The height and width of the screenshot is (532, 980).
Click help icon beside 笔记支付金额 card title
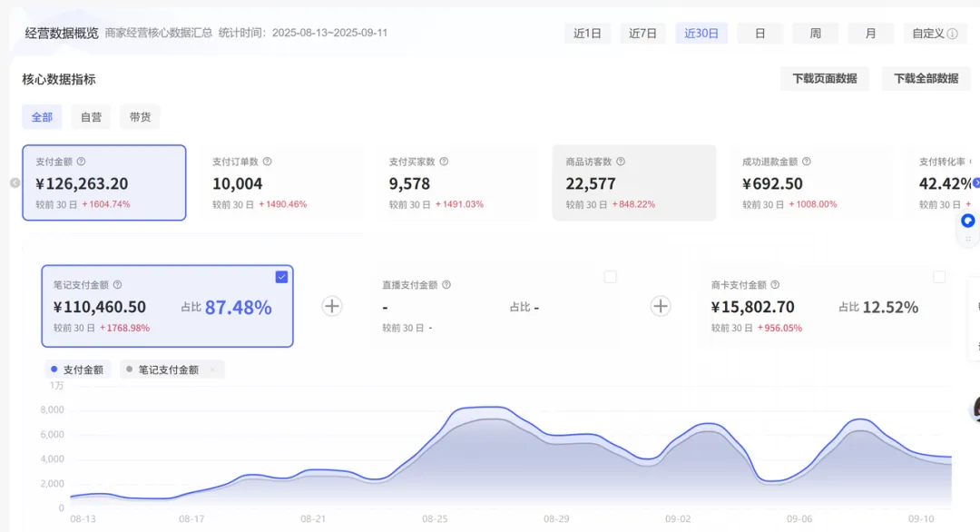coord(117,285)
